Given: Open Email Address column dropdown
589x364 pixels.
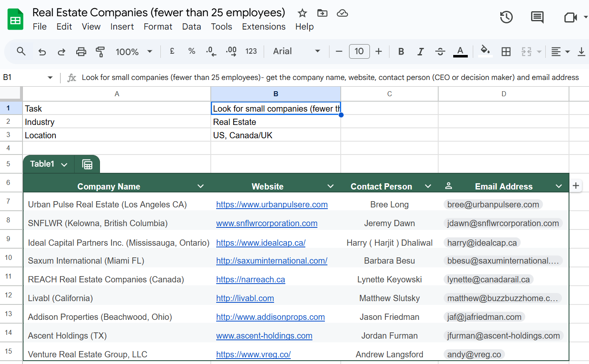Looking at the screenshot, I should [x=559, y=186].
